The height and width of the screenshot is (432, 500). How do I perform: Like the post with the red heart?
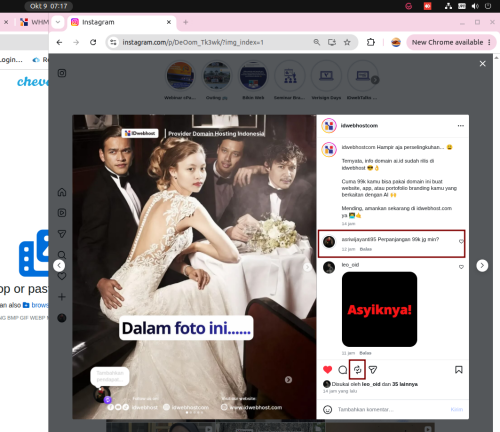(x=328, y=369)
